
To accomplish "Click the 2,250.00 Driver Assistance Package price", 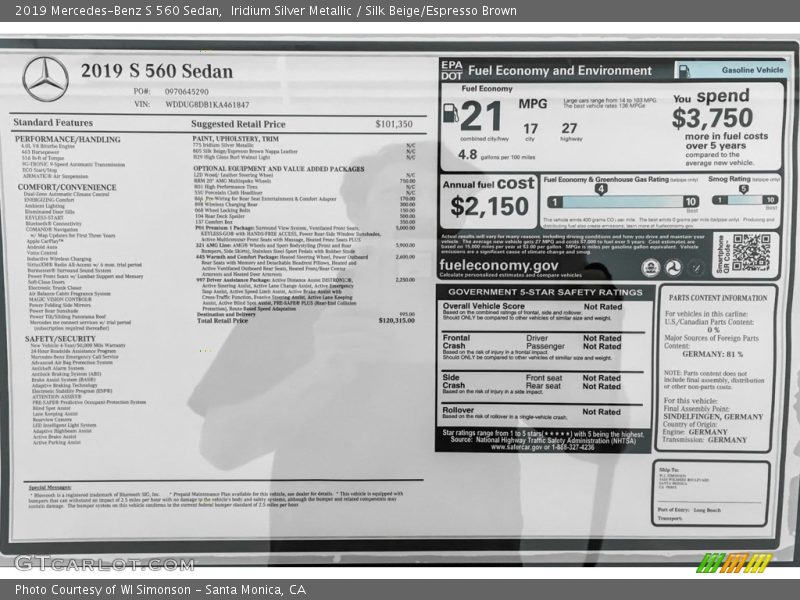I will pyautogui.click(x=405, y=280).
